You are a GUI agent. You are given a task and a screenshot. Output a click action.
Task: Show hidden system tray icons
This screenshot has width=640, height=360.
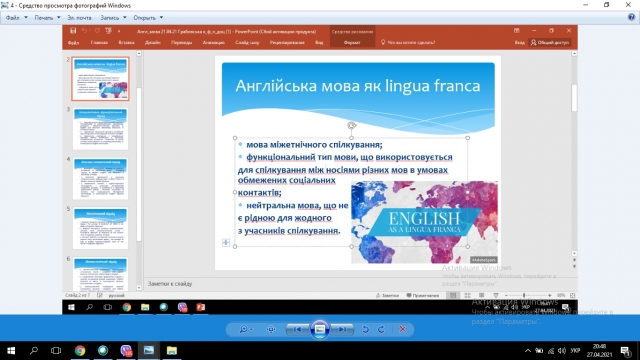(528, 351)
